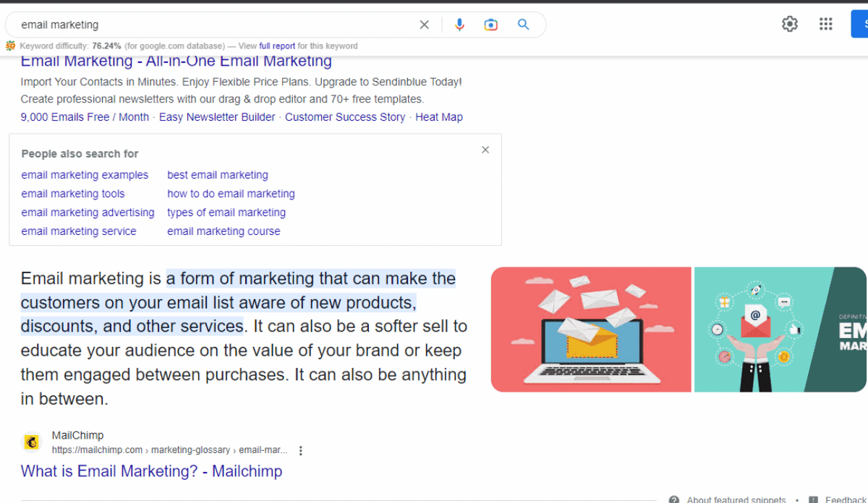Click the blue Sign in button

point(859,24)
